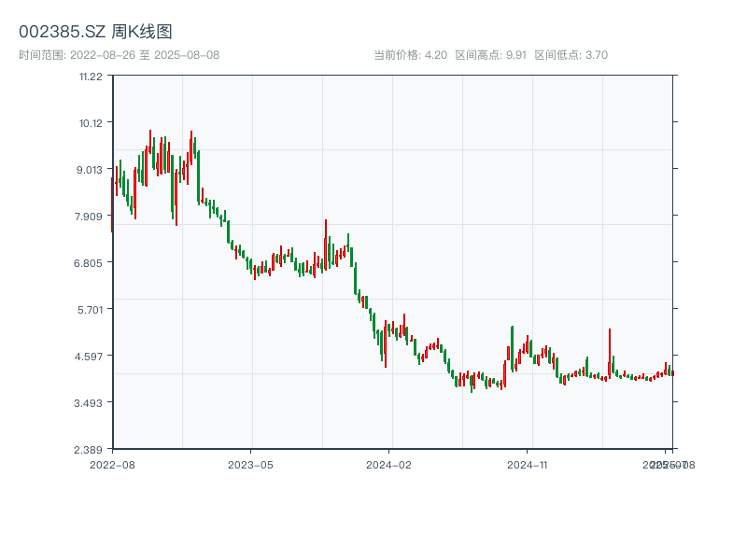The width and height of the screenshot is (747, 560).
Task: Select the 6.805 price axis label
Action: tap(91, 262)
